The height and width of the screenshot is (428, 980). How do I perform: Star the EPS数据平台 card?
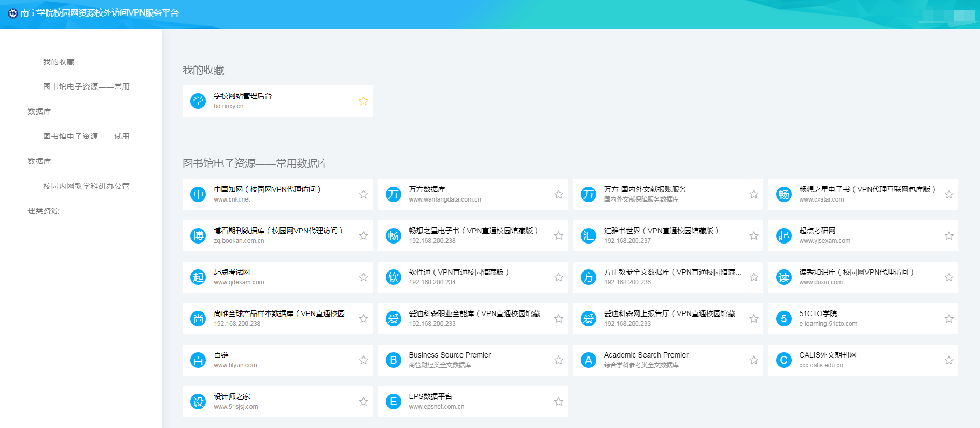[x=558, y=402]
